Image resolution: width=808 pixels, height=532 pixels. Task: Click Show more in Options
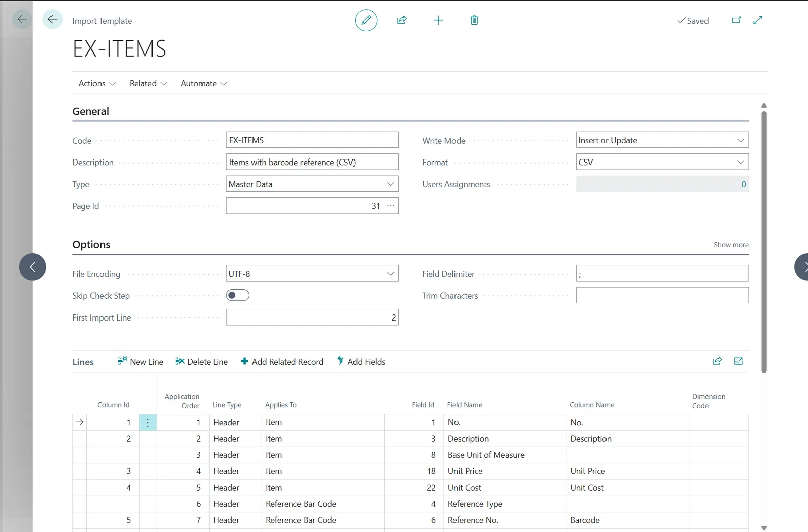point(731,245)
